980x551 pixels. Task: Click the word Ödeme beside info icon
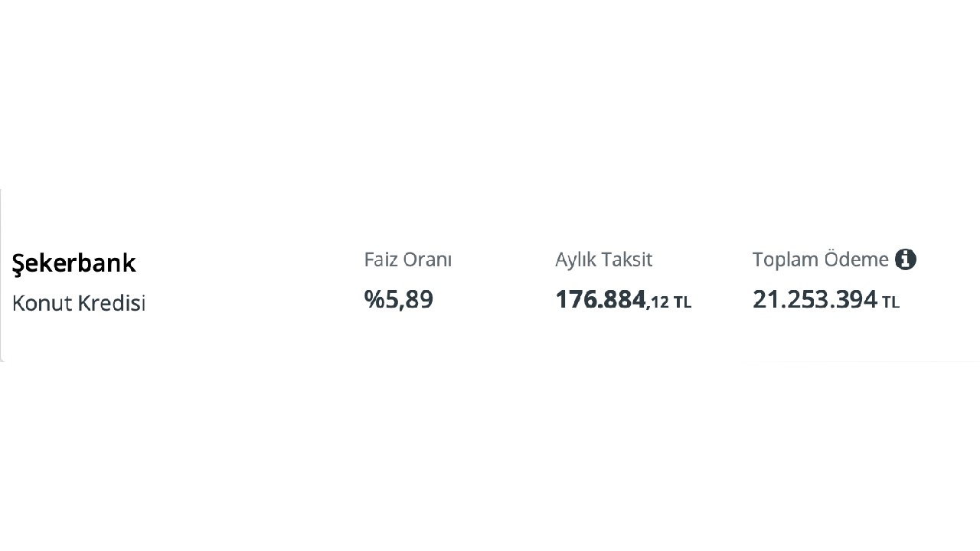click(857, 259)
